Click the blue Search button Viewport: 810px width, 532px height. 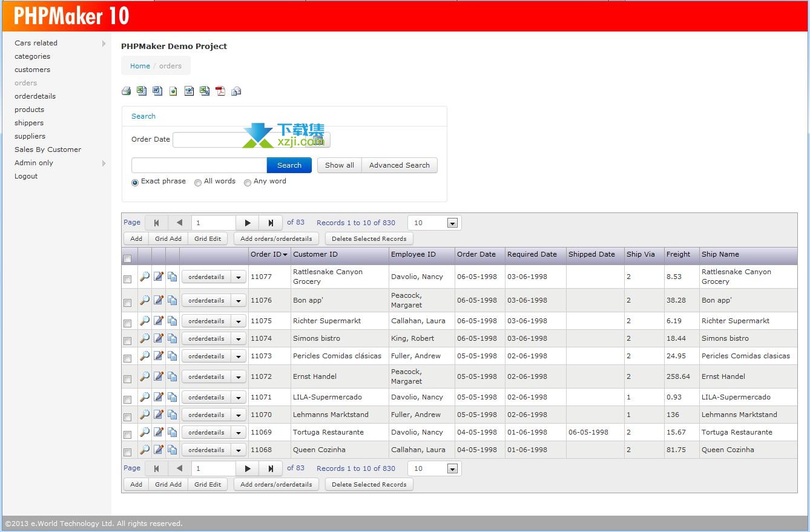pyautogui.click(x=289, y=165)
